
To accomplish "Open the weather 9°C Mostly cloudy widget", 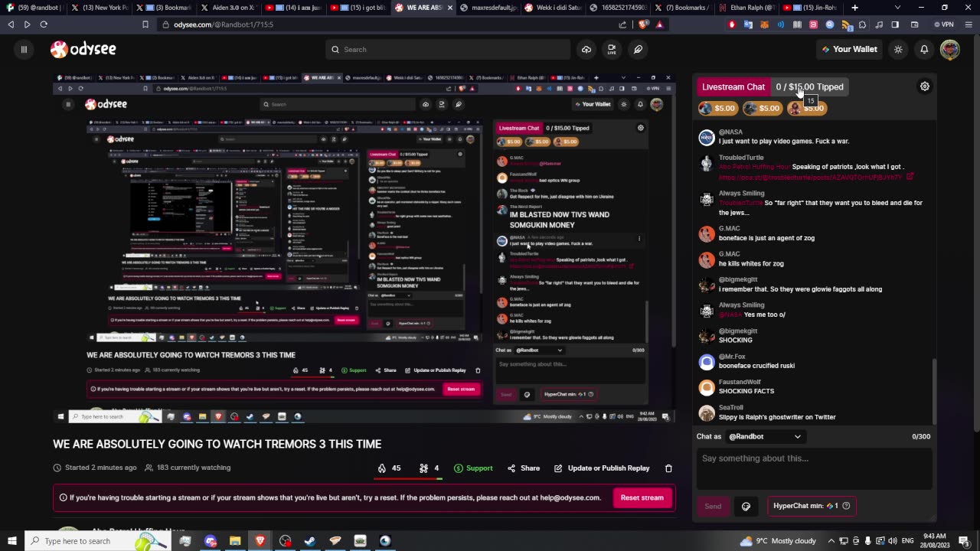I will coord(778,541).
